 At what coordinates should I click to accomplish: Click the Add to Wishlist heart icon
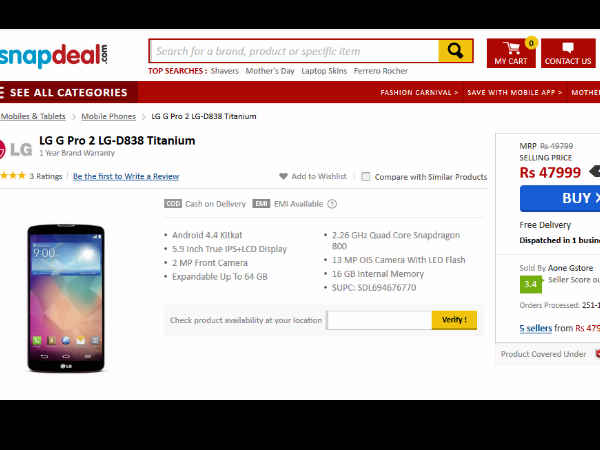[x=283, y=176]
